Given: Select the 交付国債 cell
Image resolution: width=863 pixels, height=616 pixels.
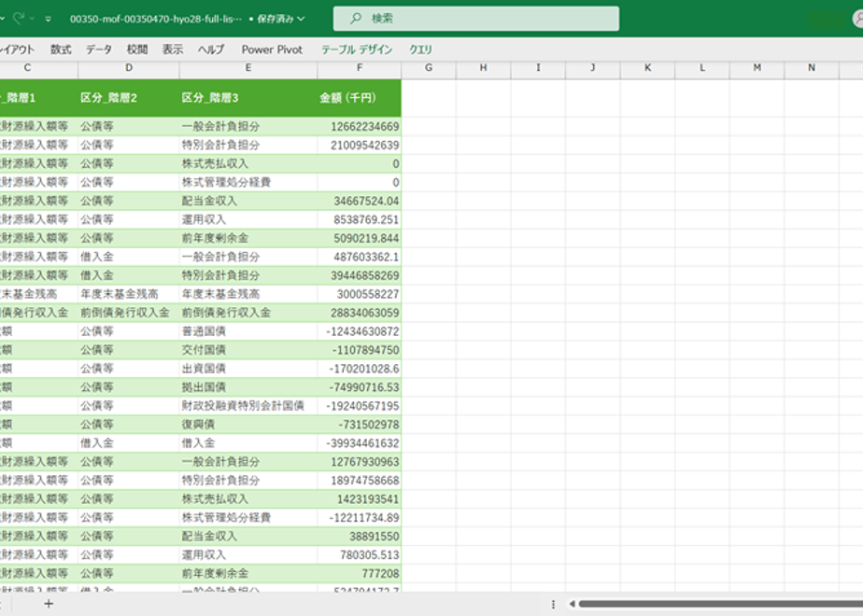Looking at the screenshot, I should 248,350.
